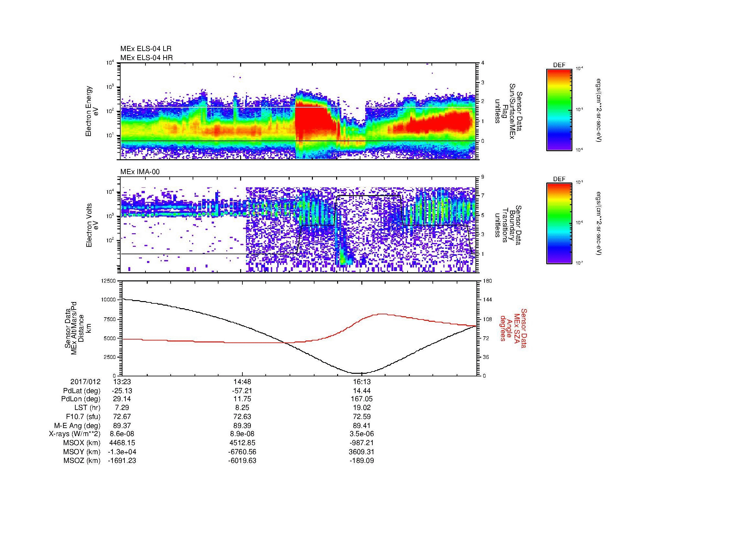Screen dimensions: 756x534
Task: Select PdLat value 14.44
Action: coord(362,391)
